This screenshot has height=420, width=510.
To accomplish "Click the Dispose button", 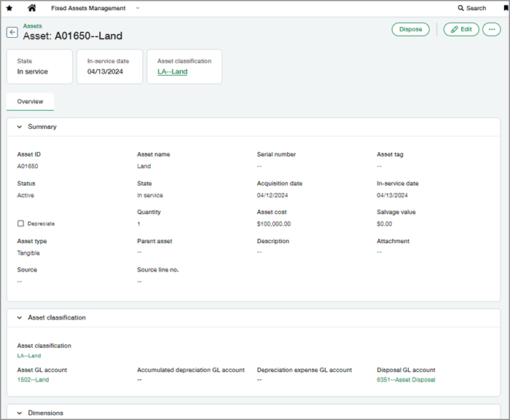I will pyautogui.click(x=410, y=29).
